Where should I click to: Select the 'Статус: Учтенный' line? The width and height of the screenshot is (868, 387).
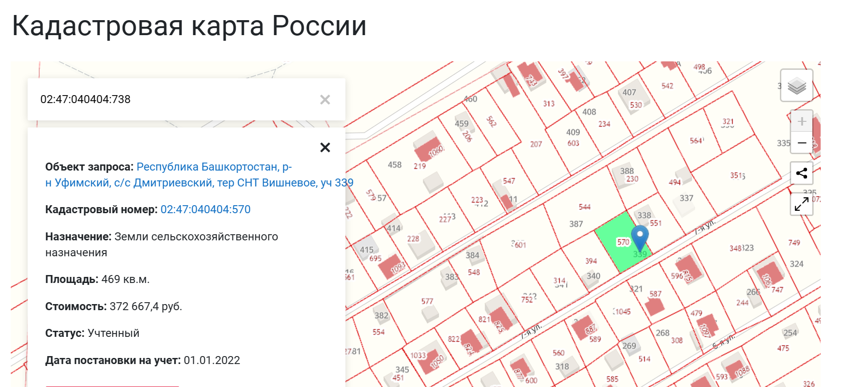[x=92, y=333]
